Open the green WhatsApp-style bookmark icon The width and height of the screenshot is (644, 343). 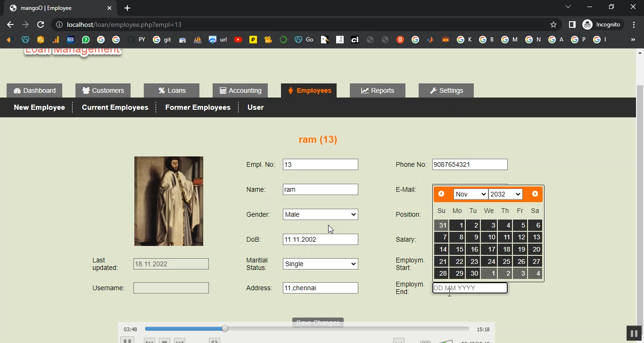(x=86, y=40)
